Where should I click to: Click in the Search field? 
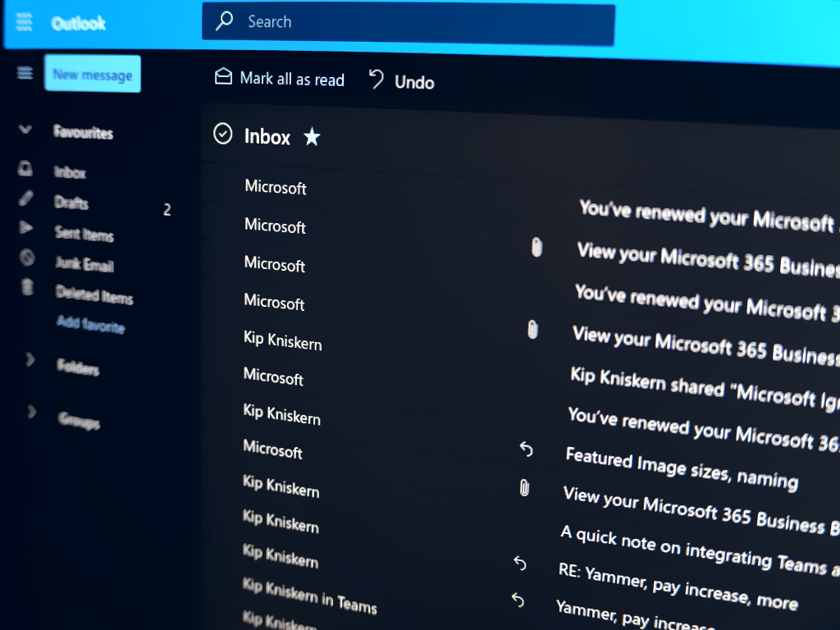[x=409, y=24]
